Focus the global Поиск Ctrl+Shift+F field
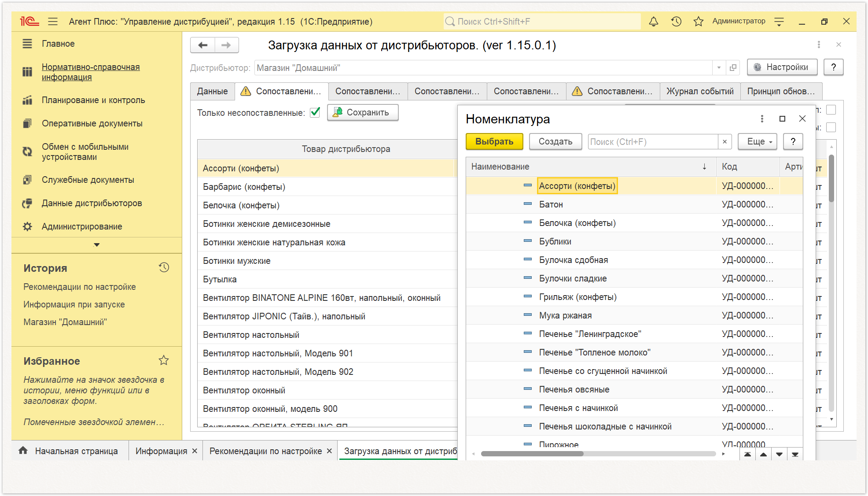This screenshot has width=868, height=496. point(542,21)
